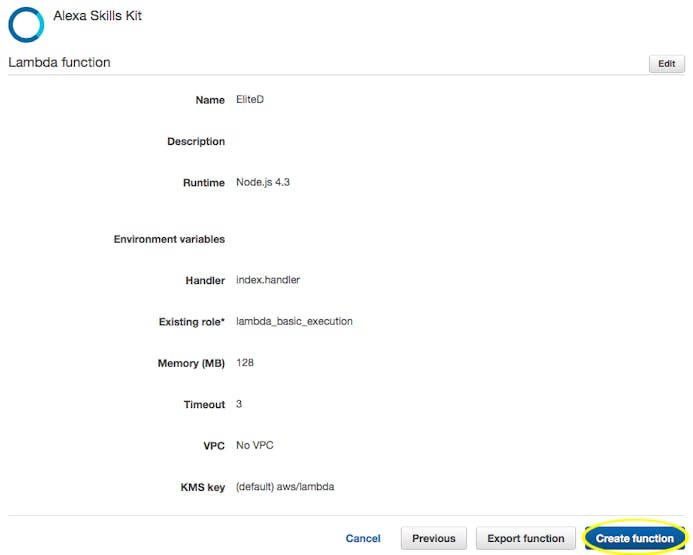Viewport: 693px width, 555px height.
Task: Click the 'Existing role*' label
Action: (192, 322)
